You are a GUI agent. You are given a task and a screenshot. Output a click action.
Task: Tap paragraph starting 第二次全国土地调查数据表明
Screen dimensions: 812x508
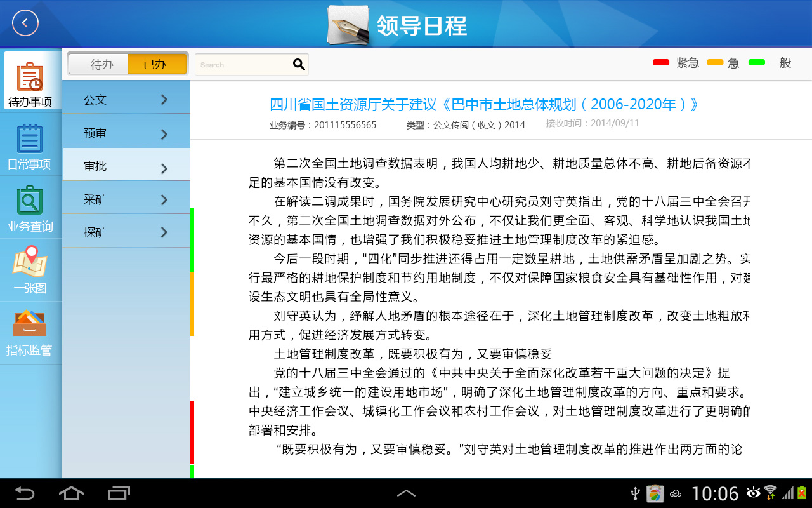500,173
